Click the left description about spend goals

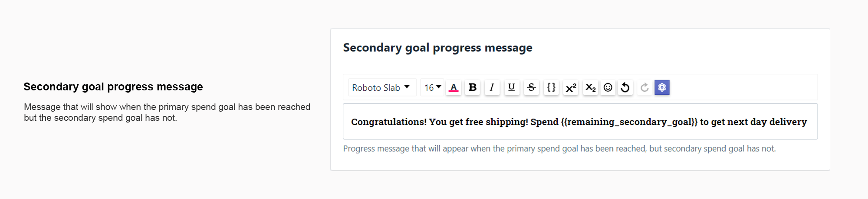pyautogui.click(x=167, y=112)
